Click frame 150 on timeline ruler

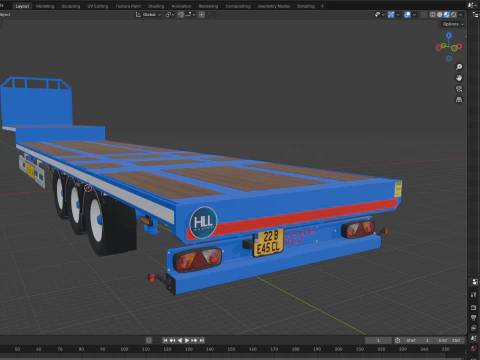click(x=231, y=349)
